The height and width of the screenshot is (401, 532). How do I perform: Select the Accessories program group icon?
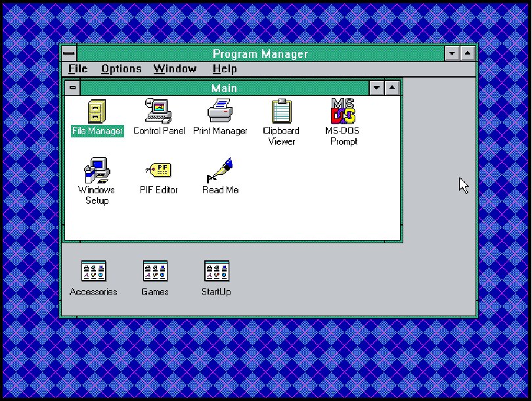94,271
